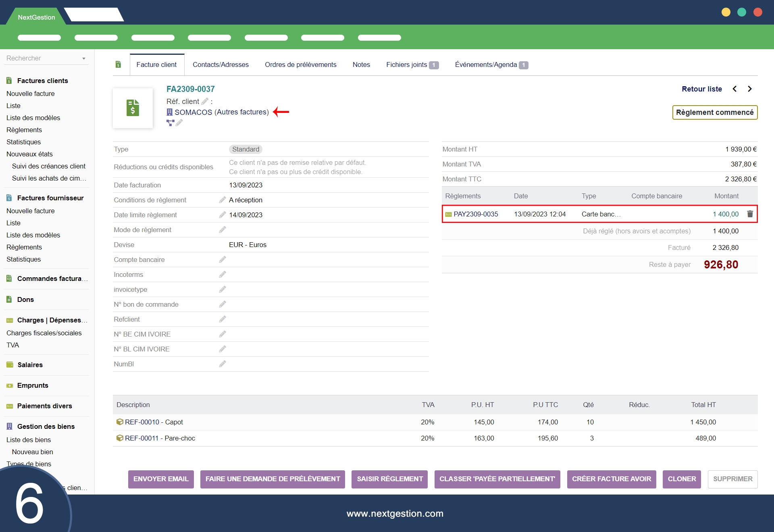This screenshot has height=532, width=774.
Task: Edit Date limite règlement pencil icon
Action: coord(222,215)
